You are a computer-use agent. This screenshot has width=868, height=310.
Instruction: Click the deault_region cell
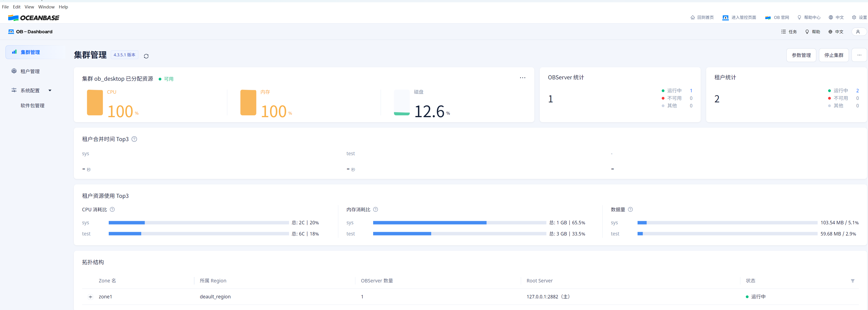[215, 297]
